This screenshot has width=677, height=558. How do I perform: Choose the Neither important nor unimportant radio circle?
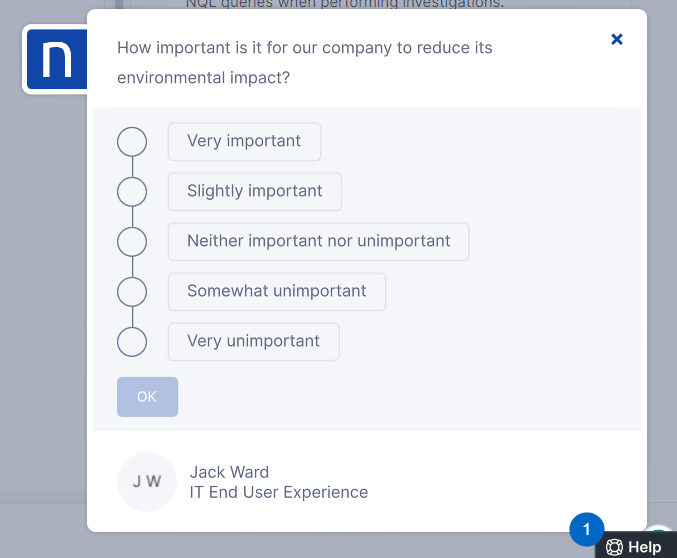(x=132, y=242)
